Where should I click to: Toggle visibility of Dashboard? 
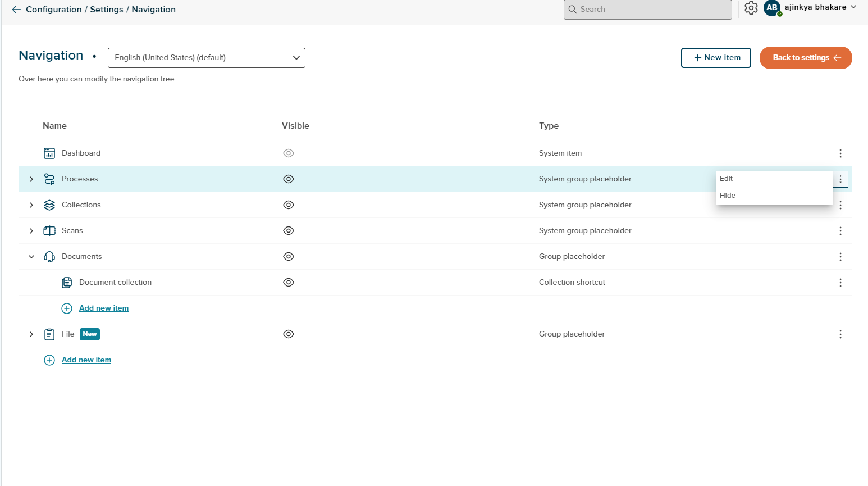coord(288,152)
